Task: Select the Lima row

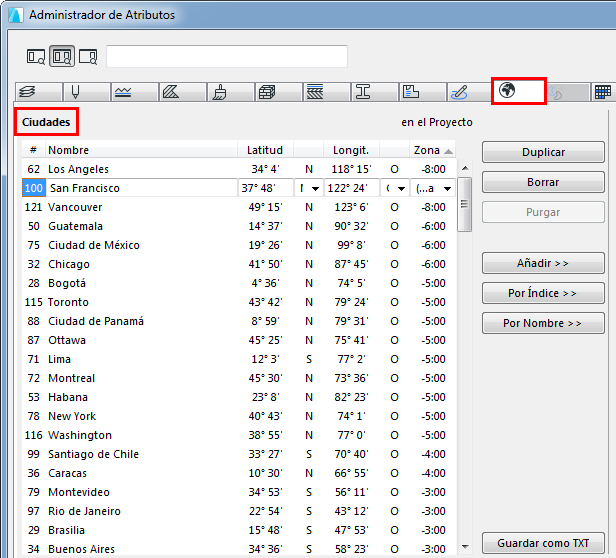Action: [239, 359]
